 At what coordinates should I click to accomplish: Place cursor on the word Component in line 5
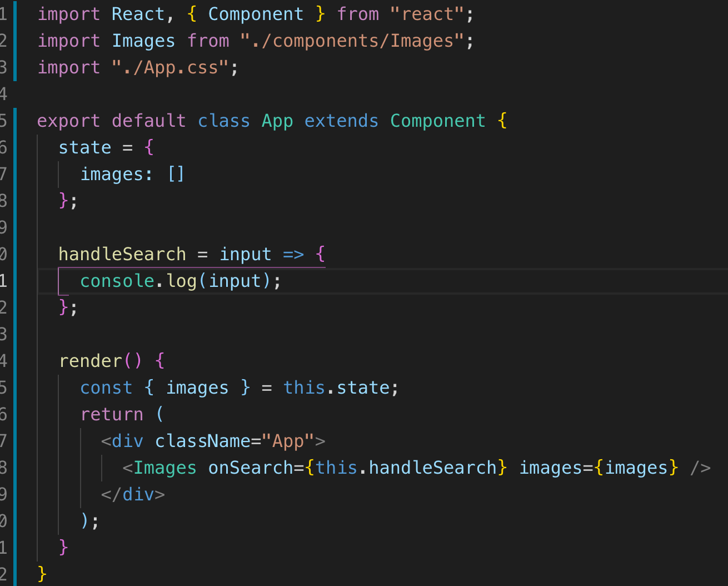[437, 121]
